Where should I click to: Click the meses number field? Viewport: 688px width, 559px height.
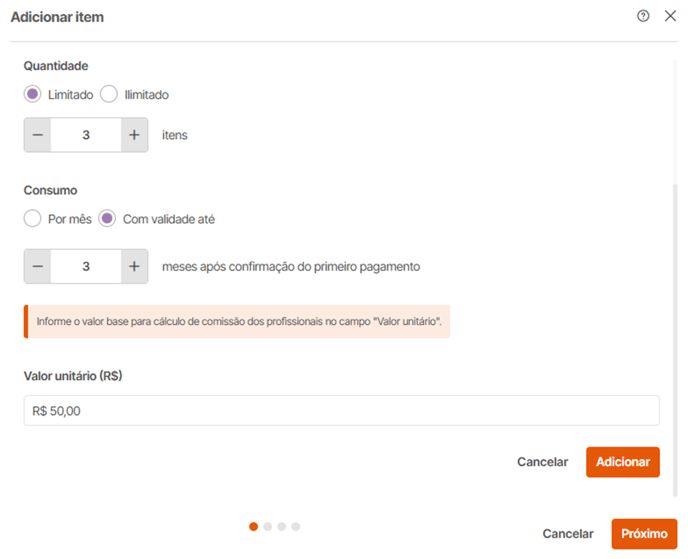coord(86,266)
